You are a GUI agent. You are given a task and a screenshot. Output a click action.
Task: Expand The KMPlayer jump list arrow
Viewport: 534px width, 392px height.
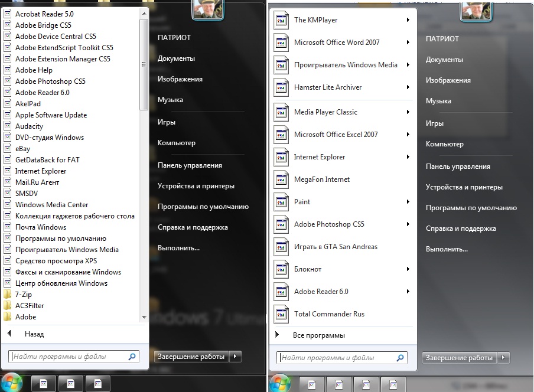point(408,19)
